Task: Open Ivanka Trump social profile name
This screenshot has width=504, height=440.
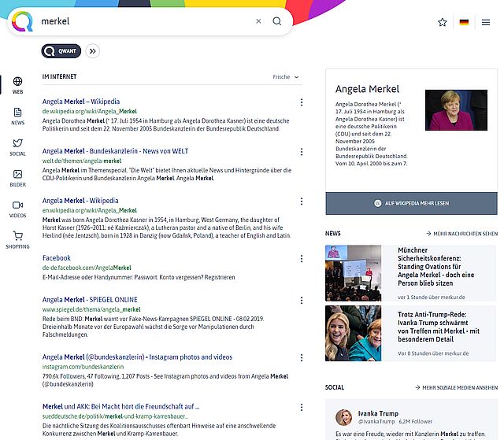Action: tap(378, 413)
